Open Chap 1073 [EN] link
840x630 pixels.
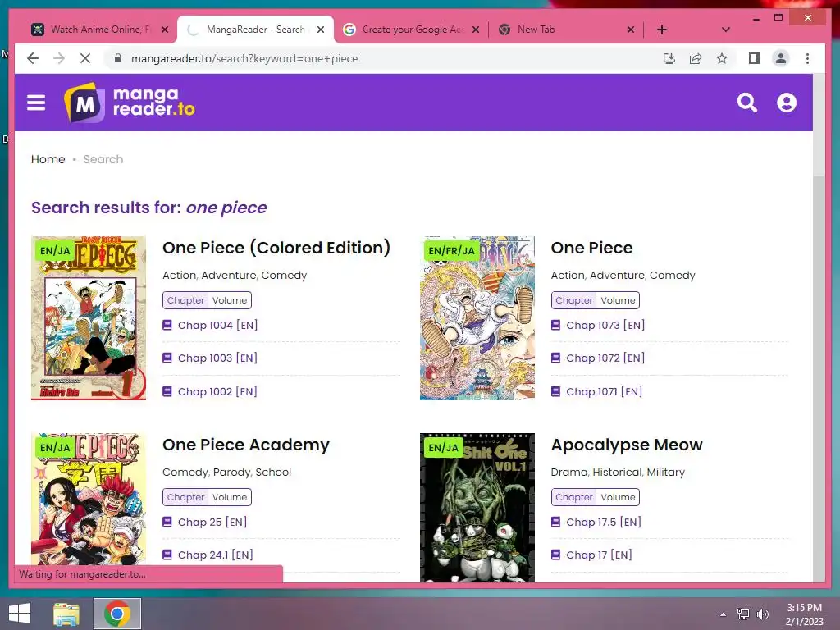click(x=605, y=325)
